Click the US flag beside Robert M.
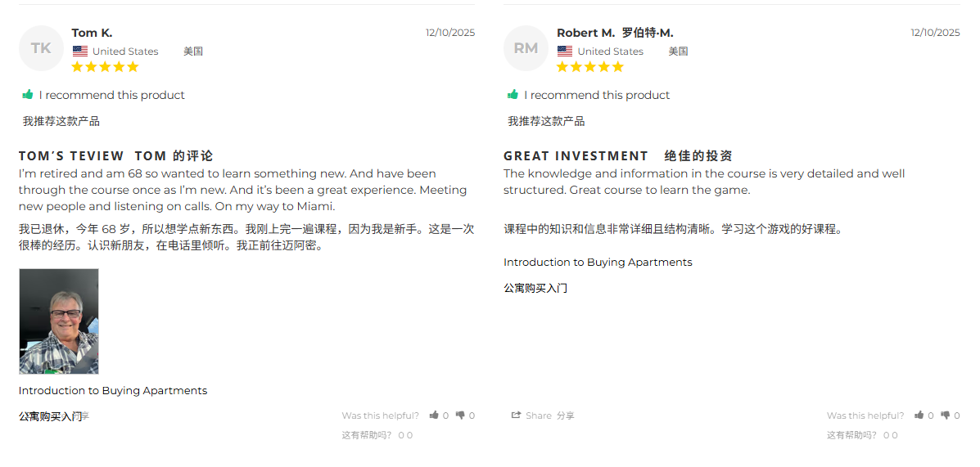Image resolution: width=980 pixels, height=467 pixels. click(565, 52)
